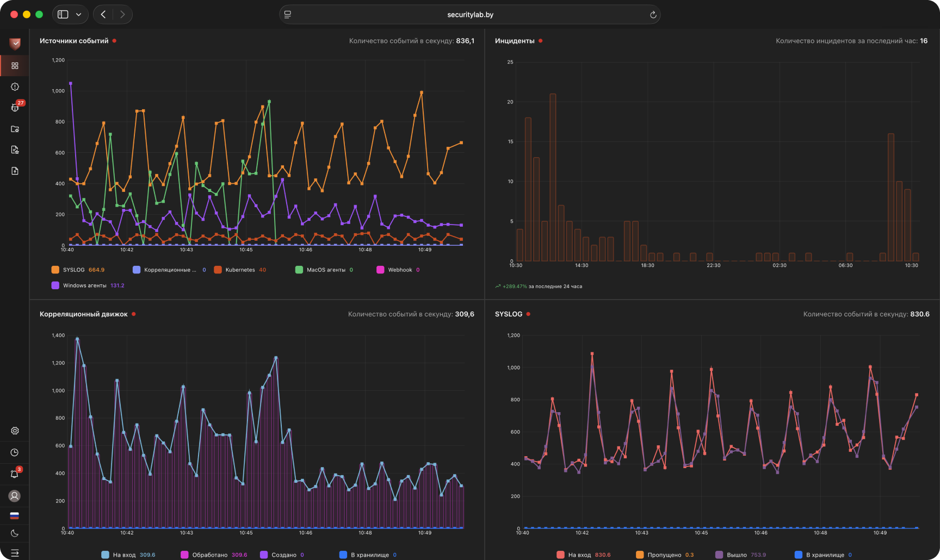The height and width of the screenshot is (560, 940).
Task: Toggle SYSLOG series in sources legend
Action: pyautogui.click(x=78, y=270)
